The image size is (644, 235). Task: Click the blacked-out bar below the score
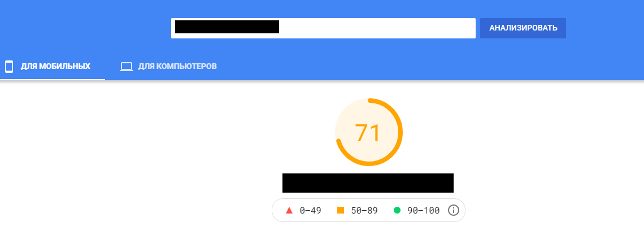[x=368, y=183]
